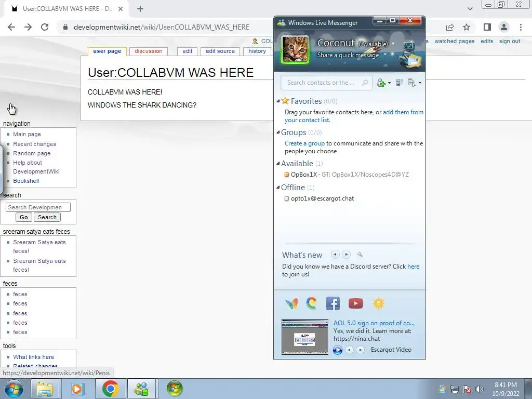Open the Facebook icon in Messenger
The height and width of the screenshot is (399, 532).
pos(333,303)
